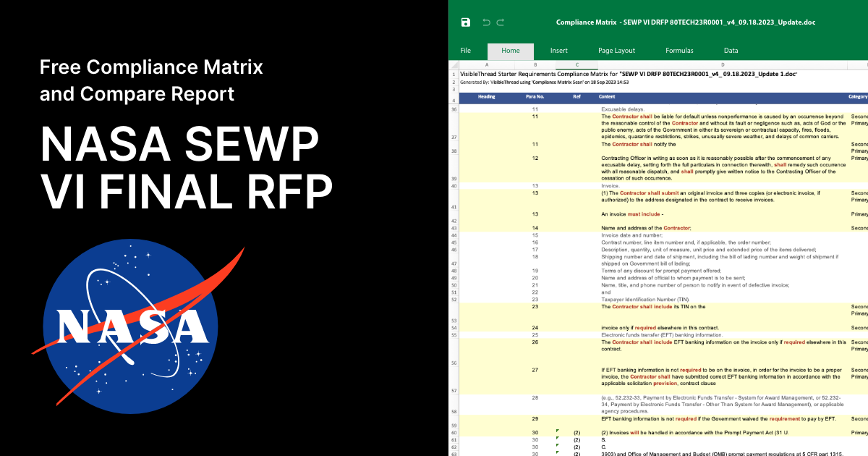The height and width of the screenshot is (456, 868).
Task: Switch to the Data tab
Action: (x=731, y=51)
